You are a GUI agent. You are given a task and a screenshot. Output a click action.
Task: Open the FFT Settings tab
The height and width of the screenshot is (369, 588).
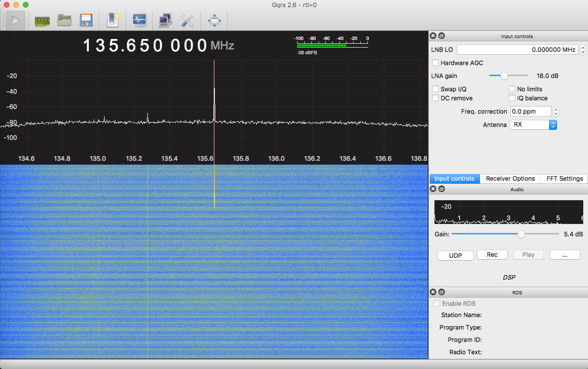(564, 179)
